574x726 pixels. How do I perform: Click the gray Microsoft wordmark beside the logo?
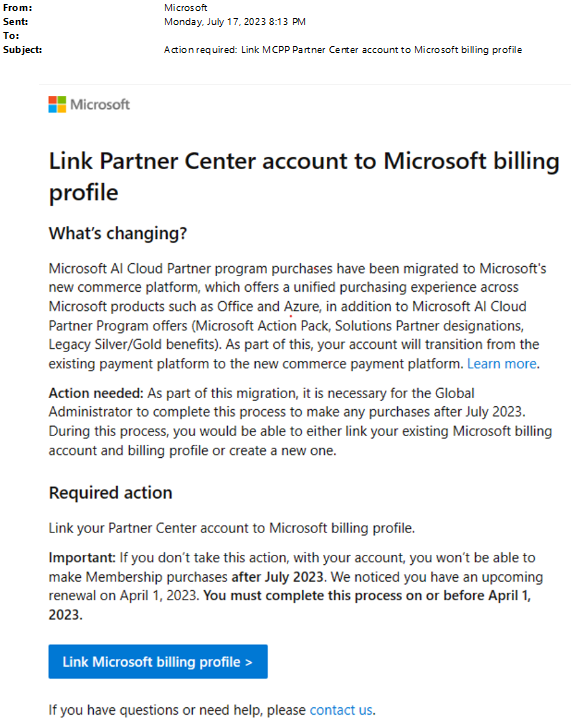100,105
